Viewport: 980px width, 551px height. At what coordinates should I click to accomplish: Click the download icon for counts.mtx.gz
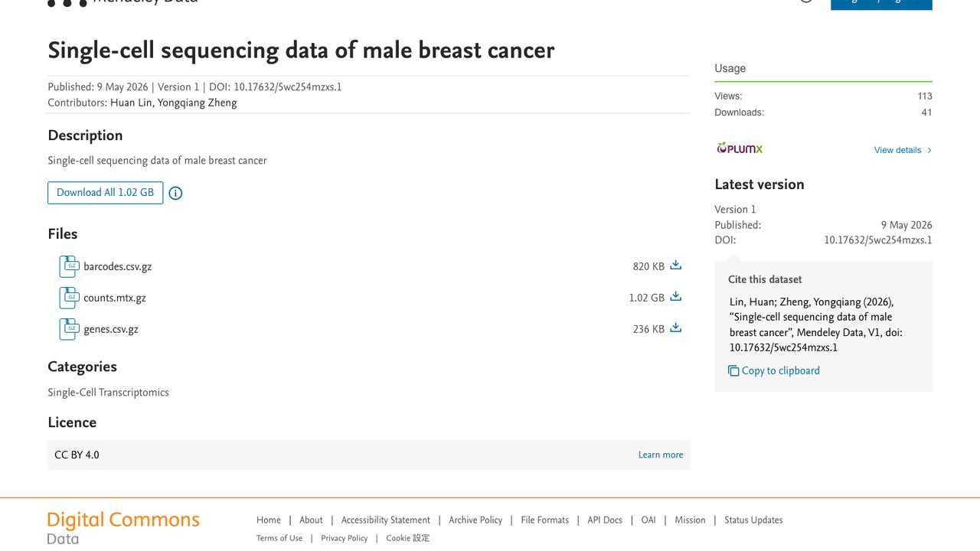point(675,297)
